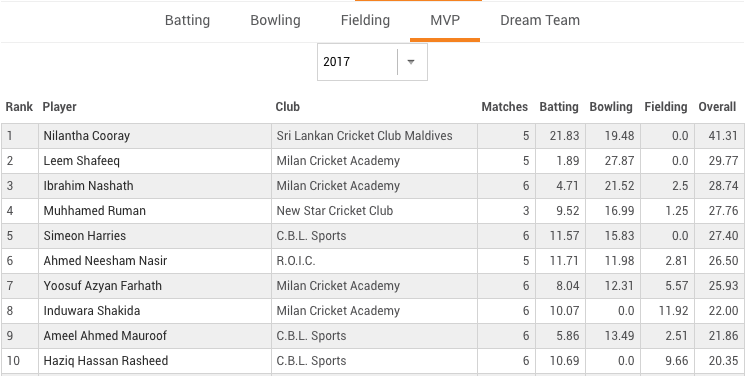The width and height of the screenshot is (748, 376).
Task: Select the MVP tab
Action: coord(445,20)
